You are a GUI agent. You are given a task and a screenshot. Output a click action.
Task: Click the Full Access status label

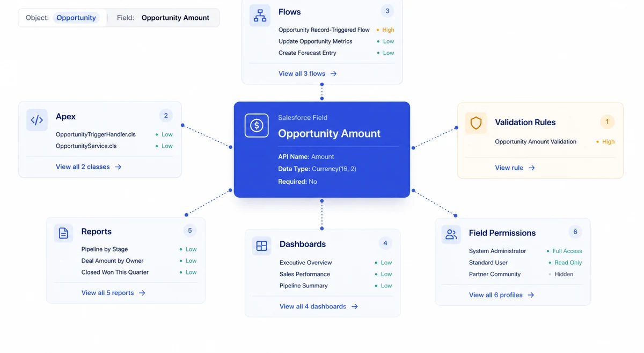point(567,251)
